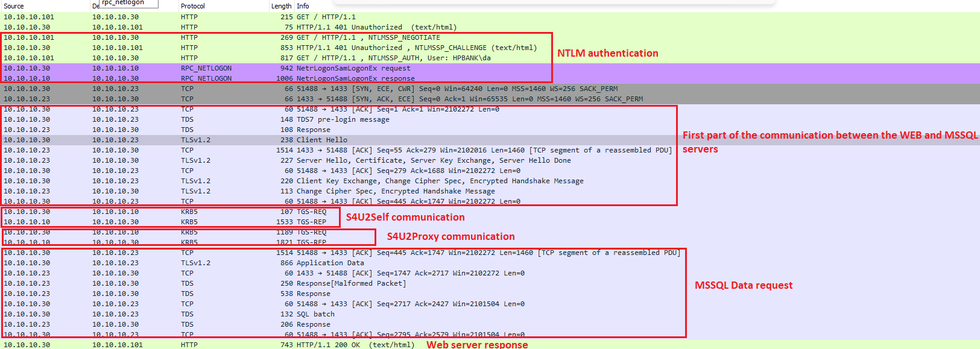
Task: Select the NTLMSSP_NEGOTIATE packet row
Action: [368, 37]
